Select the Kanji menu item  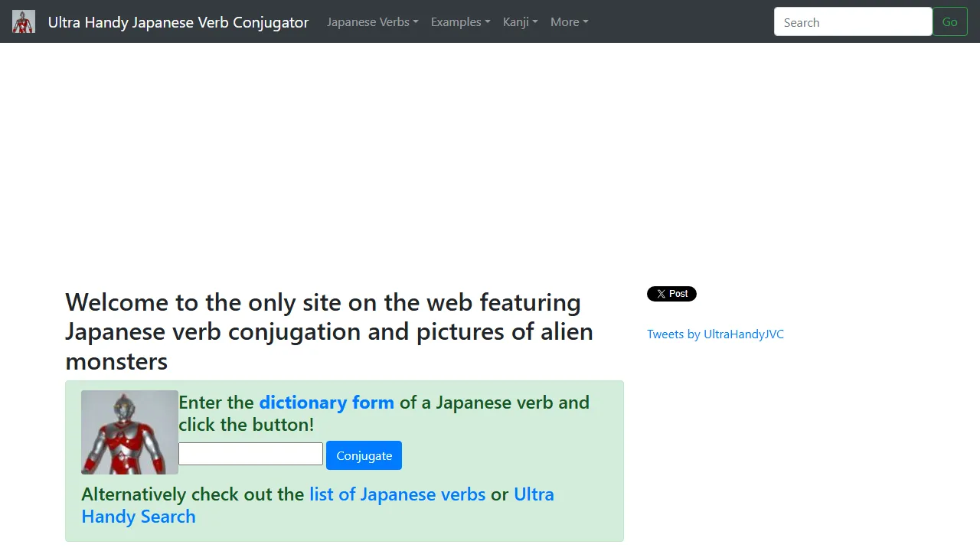pyautogui.click(x=520, y=21)
